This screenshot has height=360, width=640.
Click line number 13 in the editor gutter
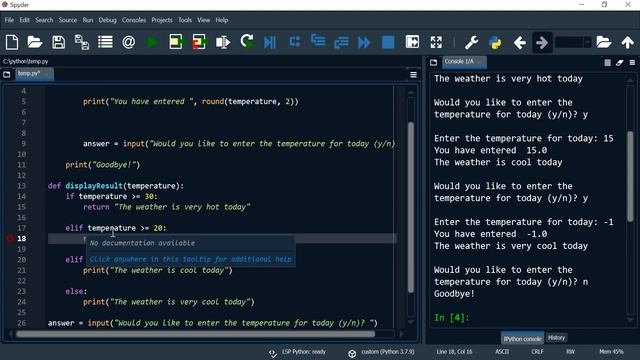pyautogui.click(x=21, y=186)
